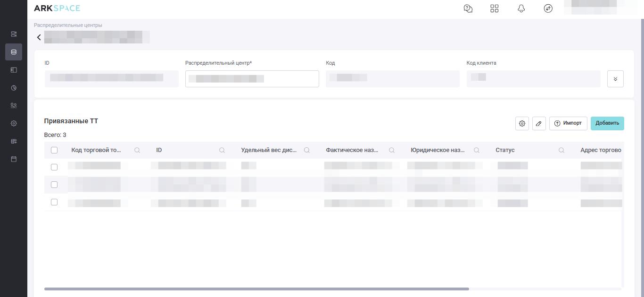
Task: Open the pie chart analytics sidebar icon
Action: pyautogui.click(x=14, y=88)
